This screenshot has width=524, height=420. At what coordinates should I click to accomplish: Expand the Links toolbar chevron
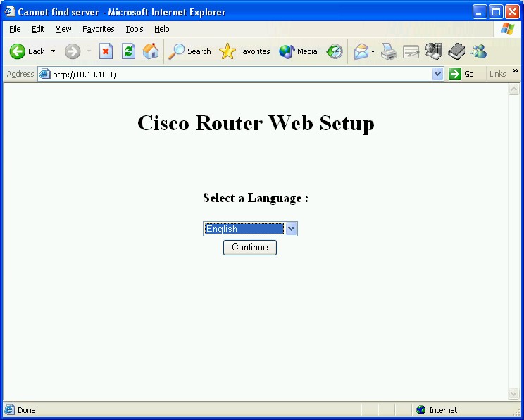(x=516, y=71)
